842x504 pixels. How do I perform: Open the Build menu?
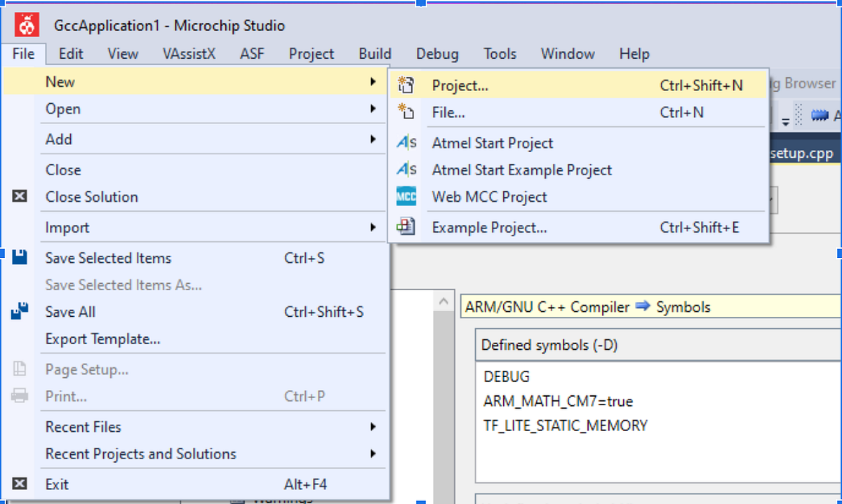click(x=375, y=54)
